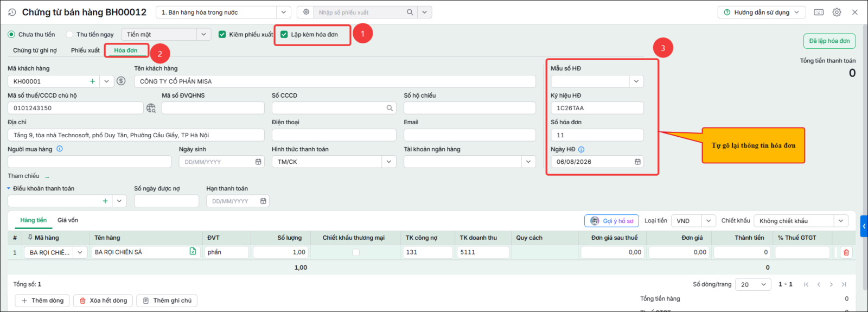Screen dimensions: 868x312
Task: Open Mã hàng dropdown in row 1
Action: point(80,252)
